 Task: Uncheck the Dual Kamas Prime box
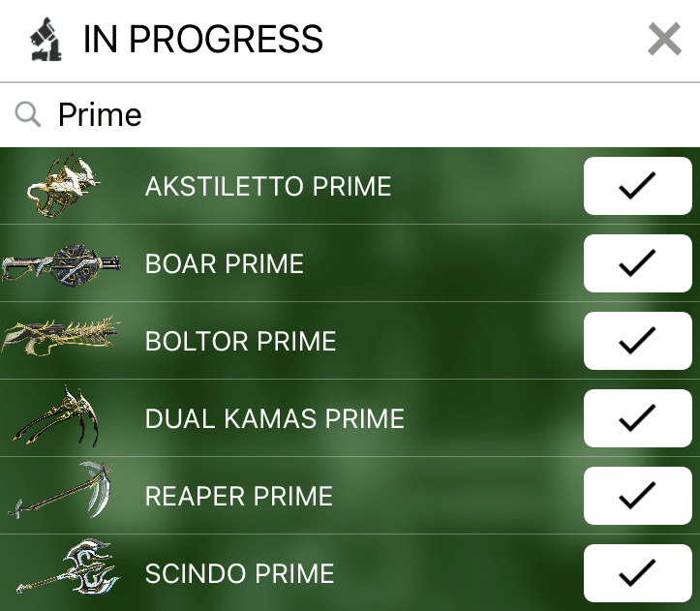(637, 418)
